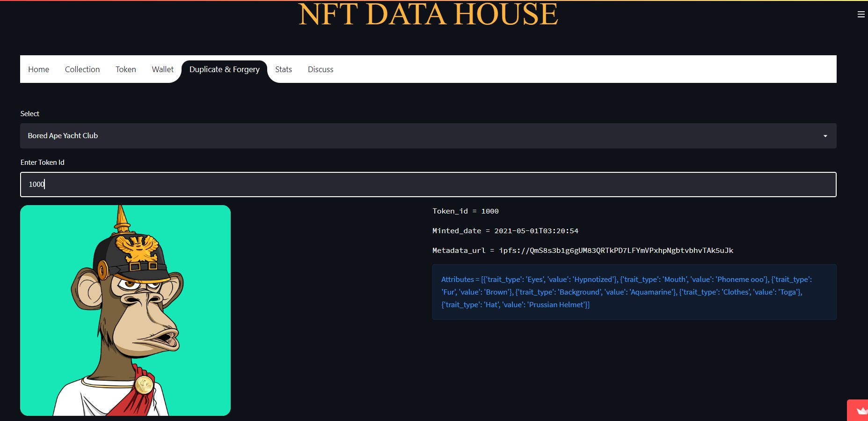The image size is (868, 421).
Task: Click the red crown badge icon
Action: point(861,411)
